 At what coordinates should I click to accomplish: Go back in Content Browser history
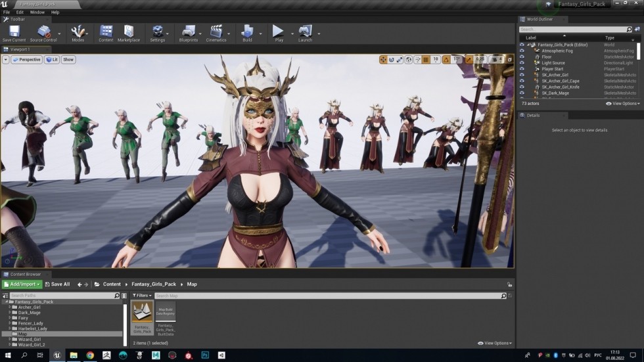[x=80, y=284]
